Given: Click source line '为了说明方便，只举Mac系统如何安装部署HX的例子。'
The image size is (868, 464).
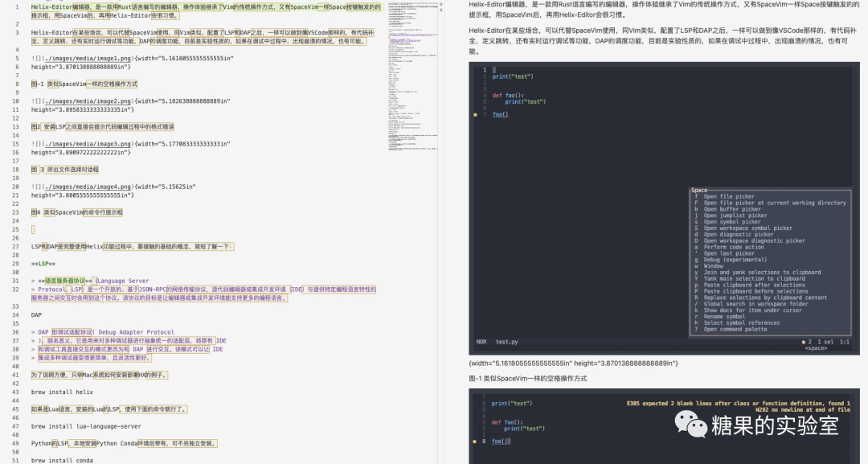Looking at the screenshot, I should click(99, 375).
